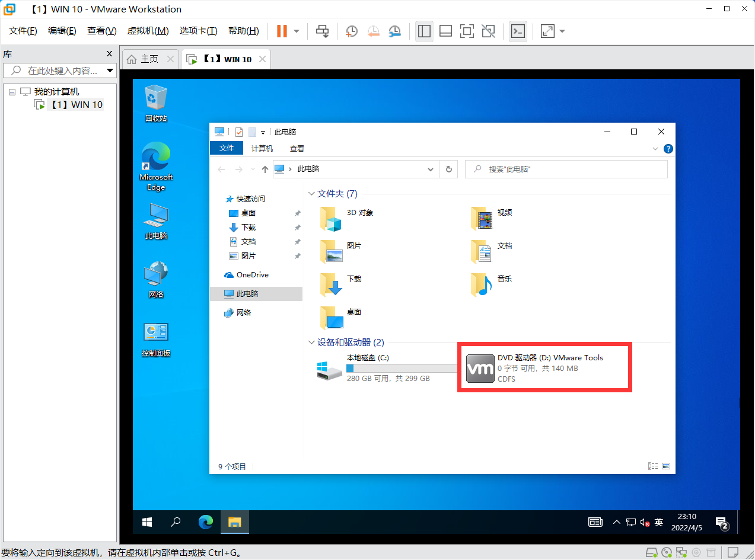Open dropdown next to the pause button
The height and width of the screenshot is (560, 755).
297,31
